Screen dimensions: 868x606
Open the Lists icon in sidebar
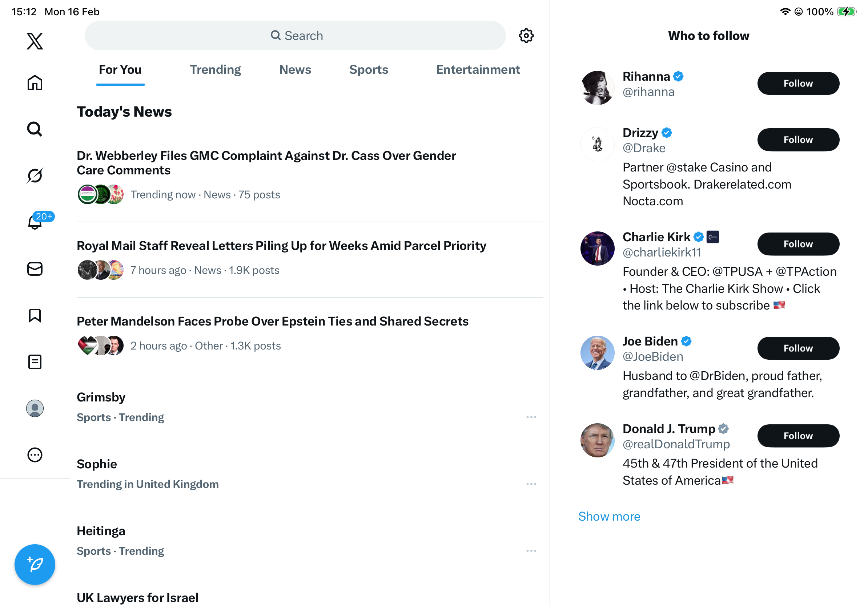point(35,362)
